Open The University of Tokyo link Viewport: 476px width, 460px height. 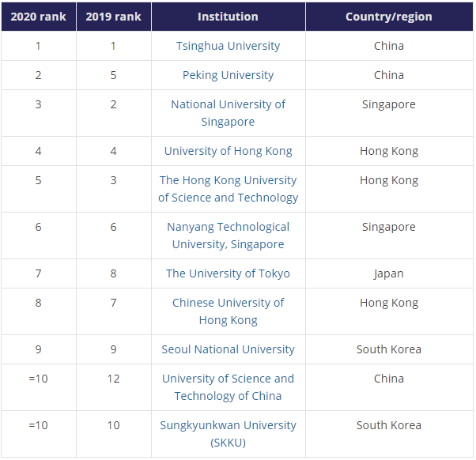228,273
